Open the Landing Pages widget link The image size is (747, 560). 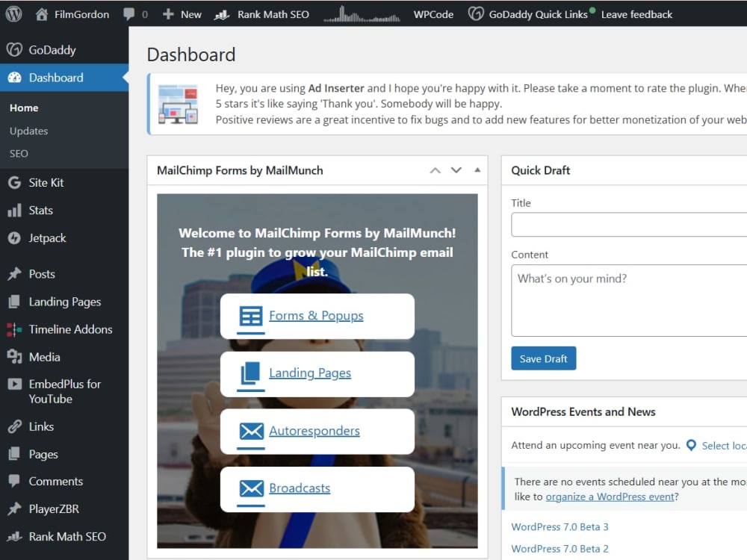310,373
